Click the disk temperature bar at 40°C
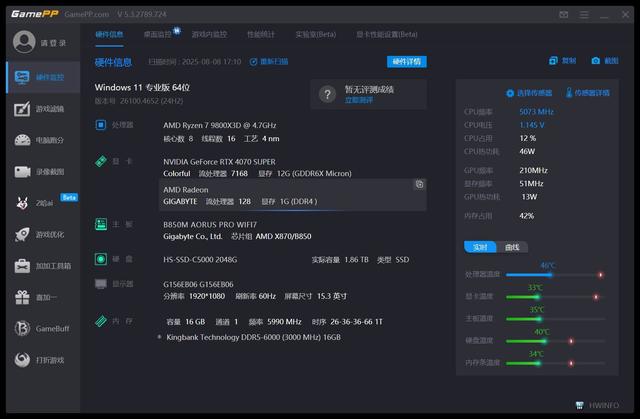Viewport: 640px width, 419px height. coord(555,341)
